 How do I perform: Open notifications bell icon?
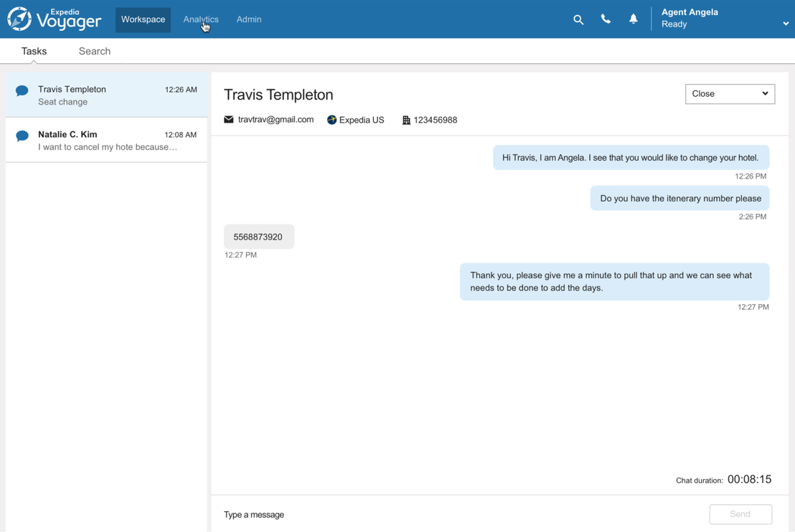click(633, 19)
